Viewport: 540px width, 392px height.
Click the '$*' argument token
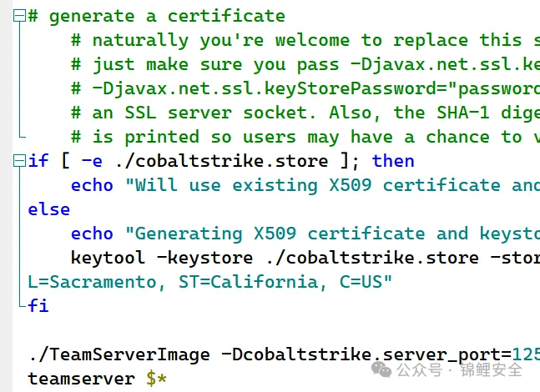point(156,379)
